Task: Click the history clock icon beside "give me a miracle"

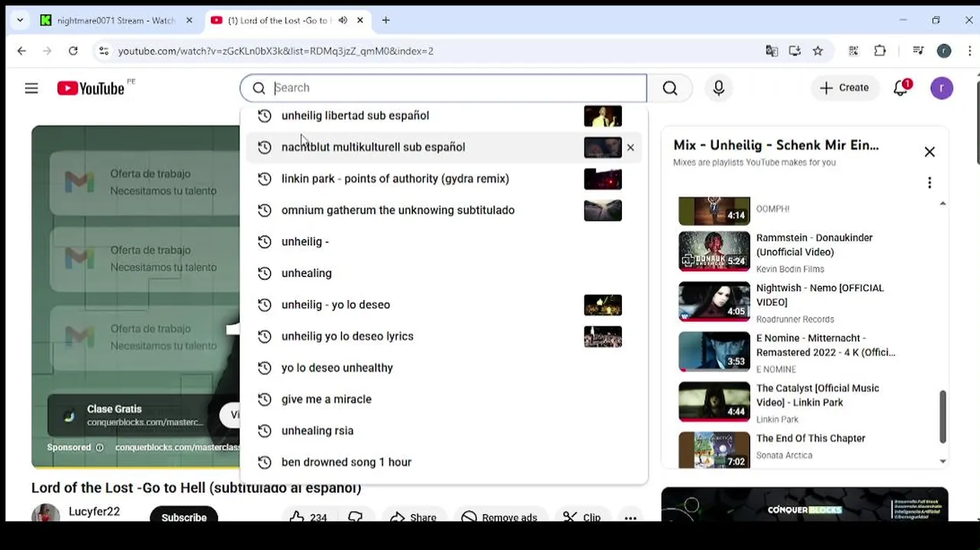Action: coord(264,400)
